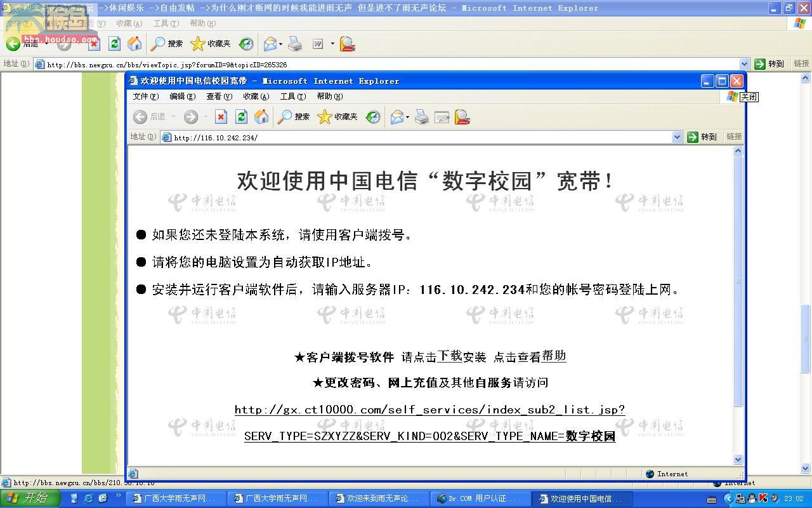
Task: Open the 开始 Start menu
Action: click(x=30, y=498)
